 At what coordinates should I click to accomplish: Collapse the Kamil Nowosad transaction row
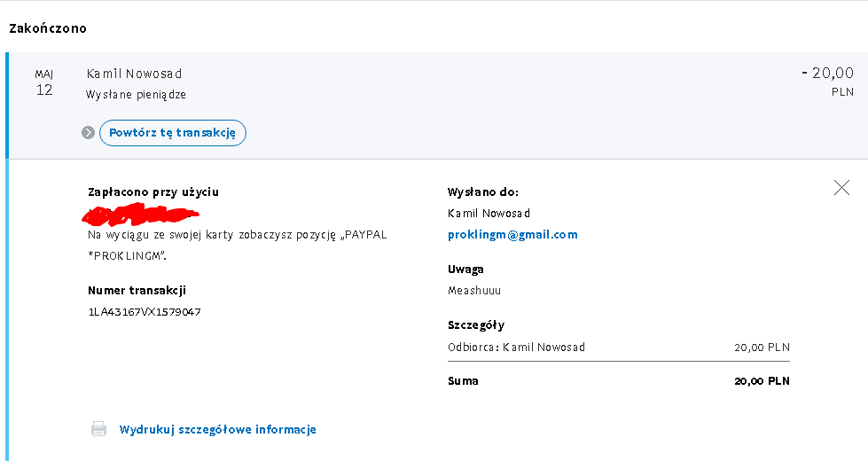pyautogui.click(x=437, y=105)
